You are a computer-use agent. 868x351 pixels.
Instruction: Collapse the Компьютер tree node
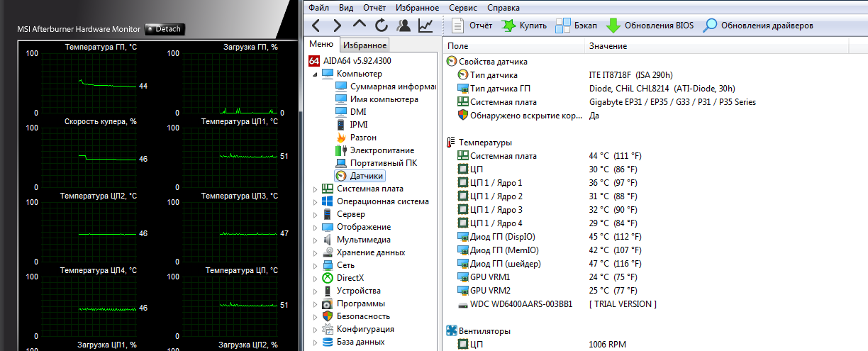click(x=316, y=74)
